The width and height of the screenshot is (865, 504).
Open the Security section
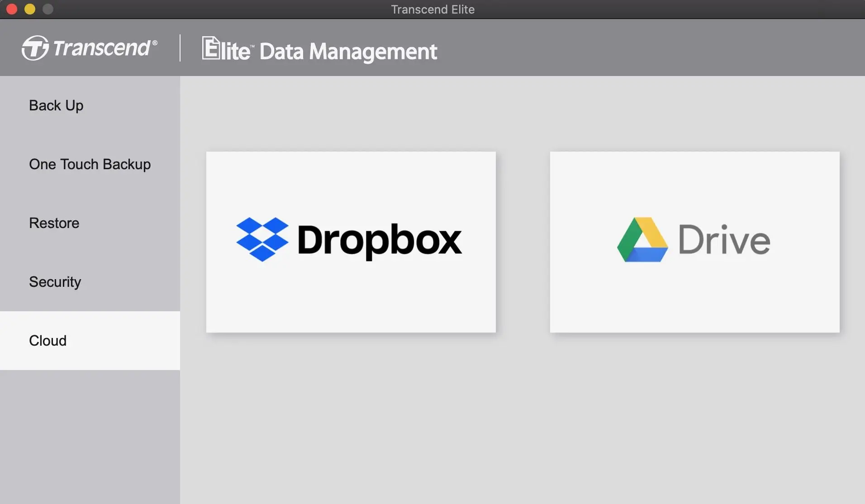(55, 282)
